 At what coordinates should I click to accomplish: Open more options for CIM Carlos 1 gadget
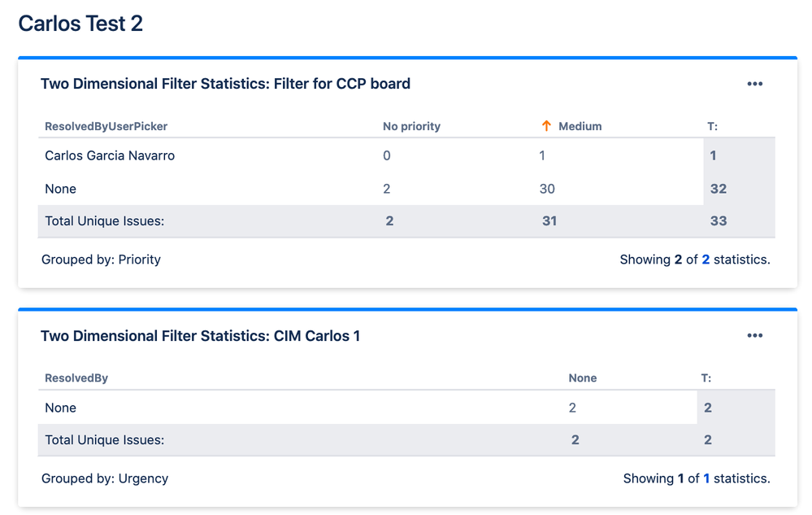coord(754,336)
